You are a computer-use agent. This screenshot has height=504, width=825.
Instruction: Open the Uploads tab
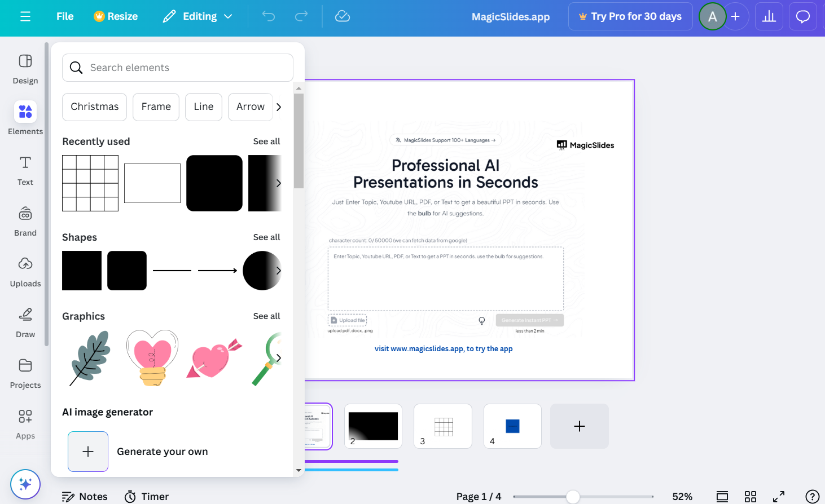tap(25, 272)
